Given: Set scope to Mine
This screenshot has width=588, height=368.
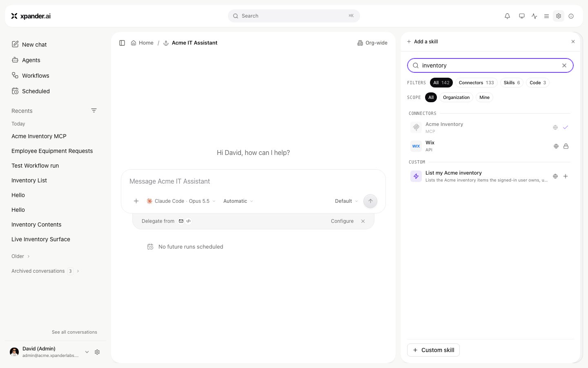Looking at the screenshot, I should point(484,97).
